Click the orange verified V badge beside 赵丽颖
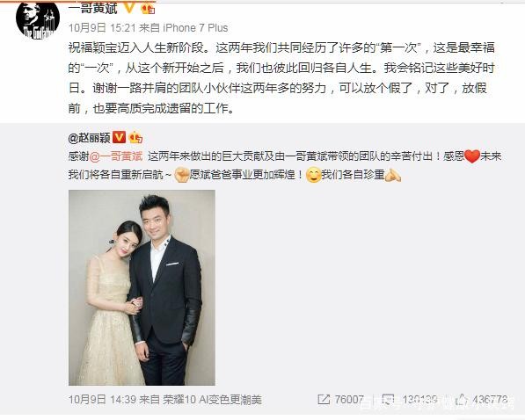Screen dimensions: 525x420 pyautogui.click(x=119, y=137)
